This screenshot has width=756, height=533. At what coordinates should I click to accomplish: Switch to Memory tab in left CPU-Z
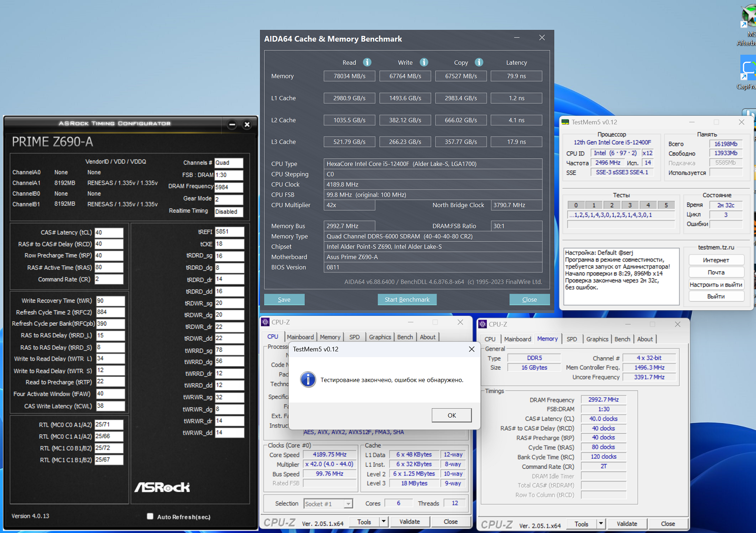pyautogui.click(x=330, y=337)
